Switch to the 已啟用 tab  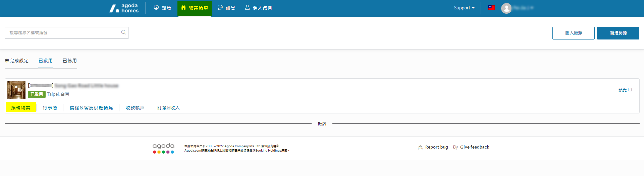(x=46, y=61)
